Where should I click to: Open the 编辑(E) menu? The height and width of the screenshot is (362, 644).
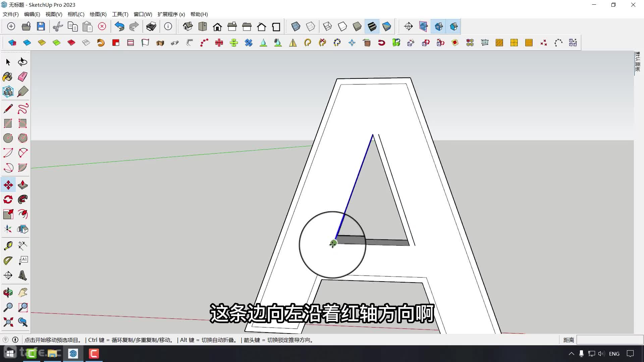(x=32, y=14)
